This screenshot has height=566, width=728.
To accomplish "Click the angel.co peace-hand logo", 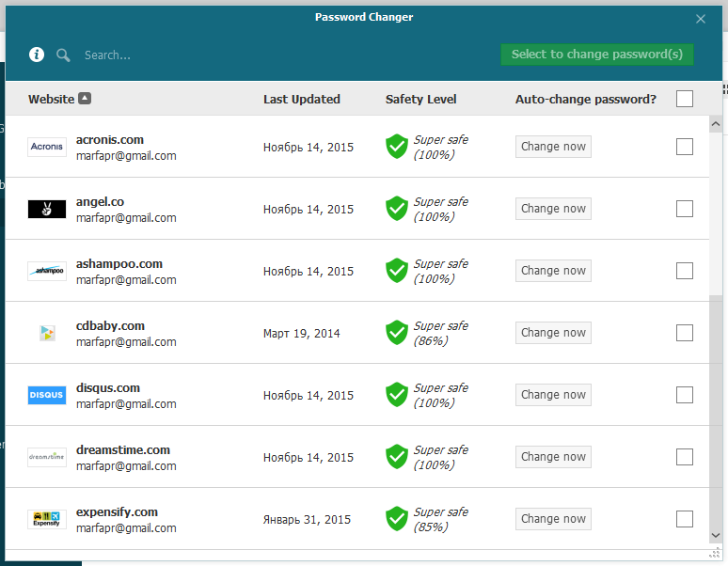I will point(47,210).
